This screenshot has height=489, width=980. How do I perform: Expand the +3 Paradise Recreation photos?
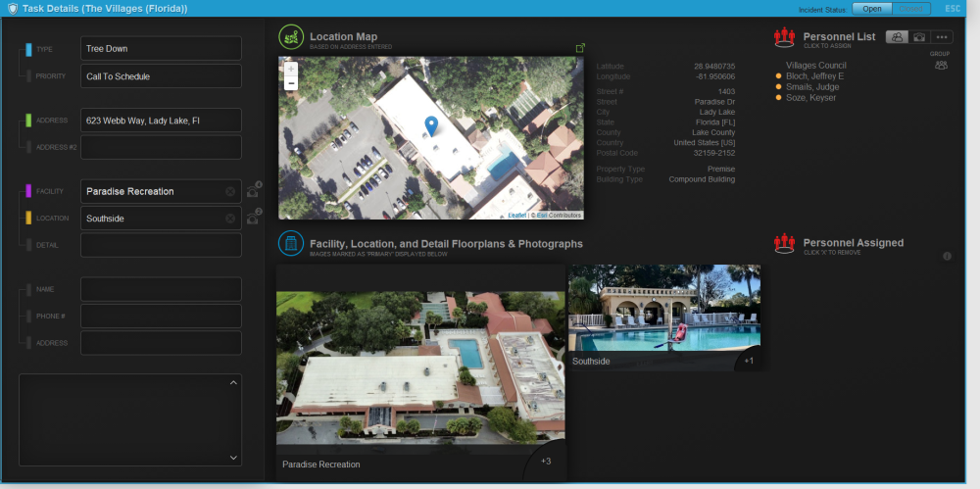click(546, 461)
